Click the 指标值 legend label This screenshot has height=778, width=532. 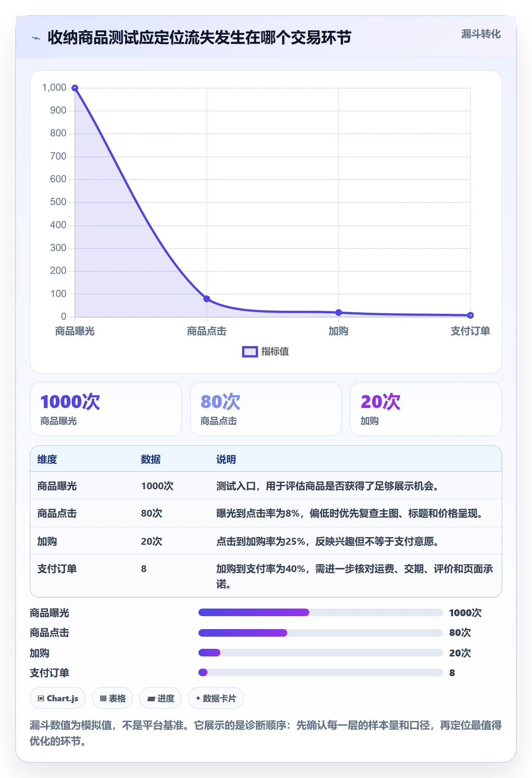(x=275, y=352)
